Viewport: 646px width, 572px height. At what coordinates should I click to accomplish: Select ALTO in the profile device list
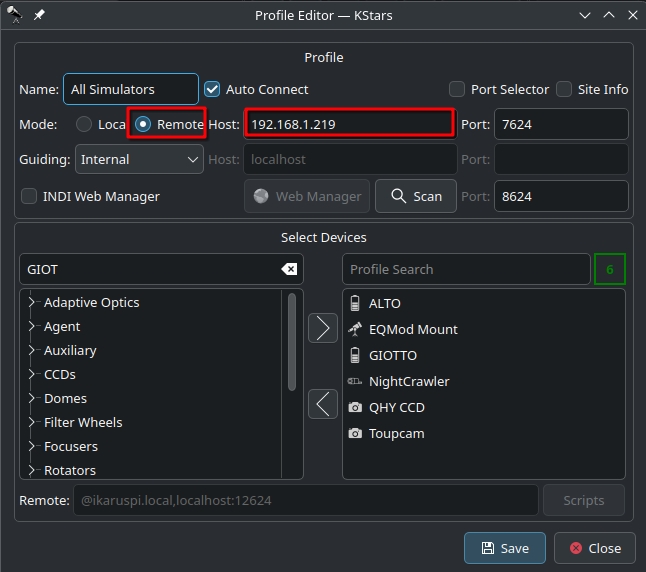tap(484, 303)
